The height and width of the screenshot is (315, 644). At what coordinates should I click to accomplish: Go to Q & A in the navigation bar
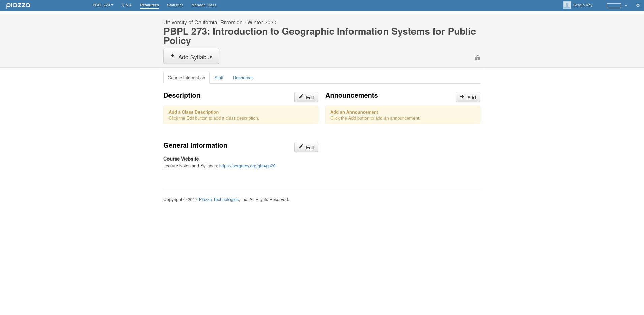[x=127, y=5]
